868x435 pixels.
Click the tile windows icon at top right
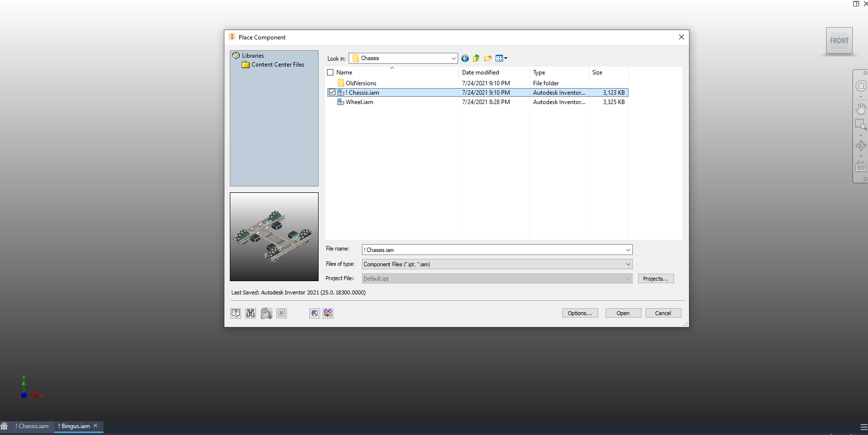pos(856,3)
